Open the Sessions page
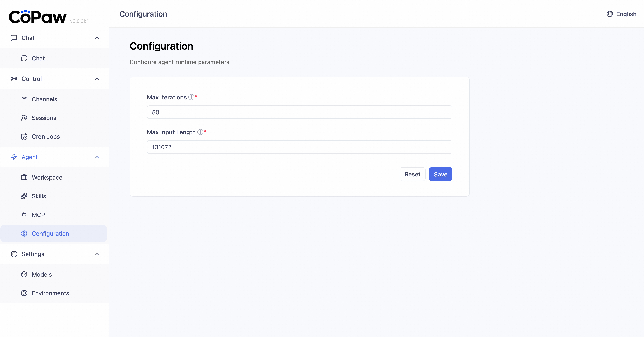 click(44, 118)
